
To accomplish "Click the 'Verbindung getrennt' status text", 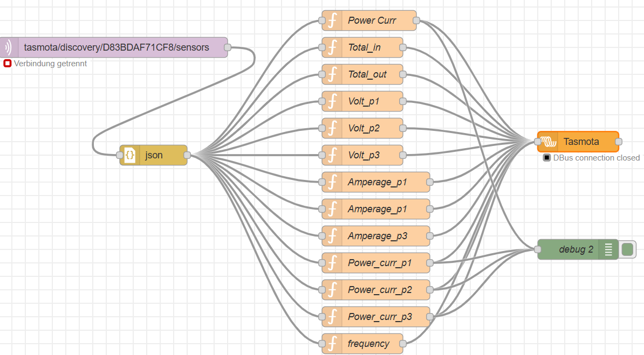I will 51,64.
